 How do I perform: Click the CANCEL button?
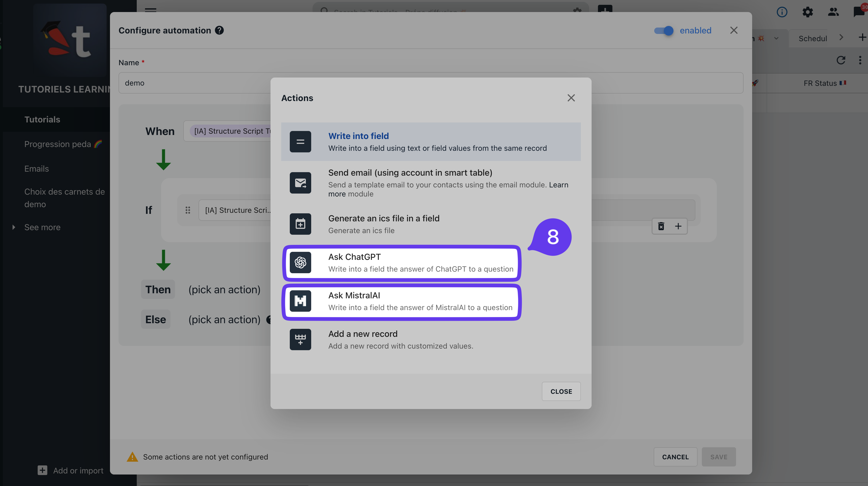coord(675,457)
